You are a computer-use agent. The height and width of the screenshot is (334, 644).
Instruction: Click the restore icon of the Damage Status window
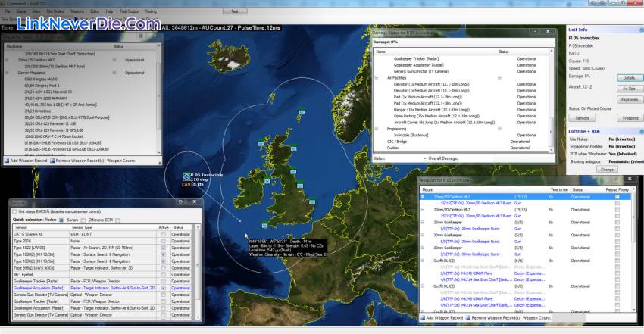534,32
